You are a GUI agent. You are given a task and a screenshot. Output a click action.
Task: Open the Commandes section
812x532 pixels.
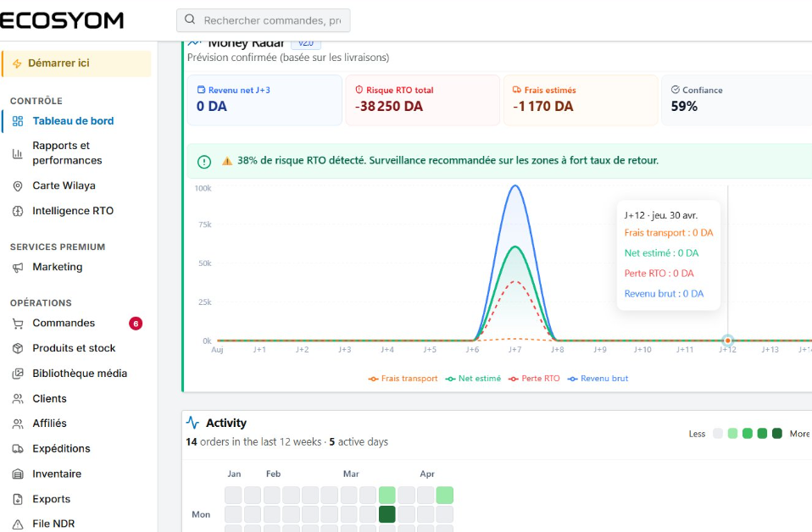click(x=76, y=324)
